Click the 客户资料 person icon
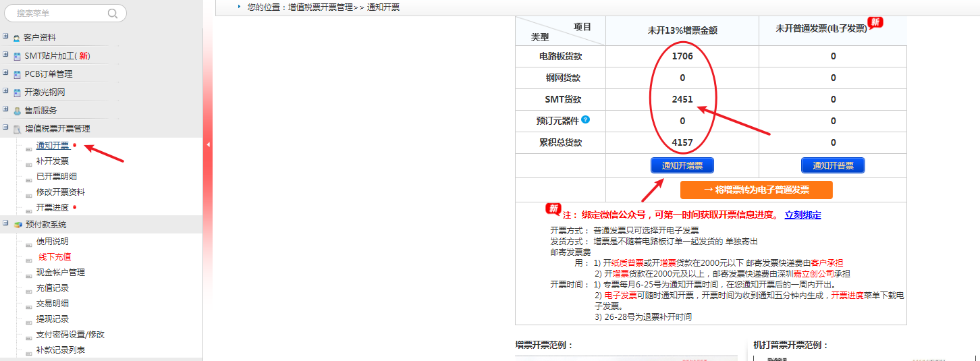980x361 pixels. coord(17,38)
